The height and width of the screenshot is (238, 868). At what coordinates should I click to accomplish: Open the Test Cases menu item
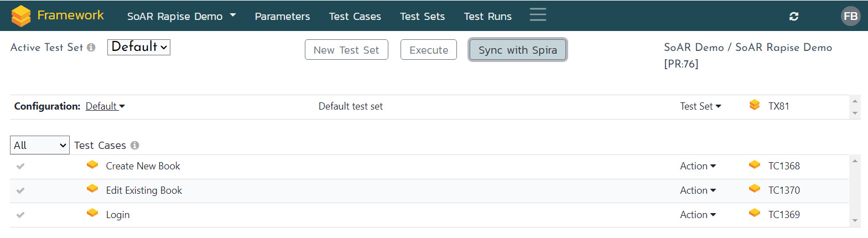pyautogui.click(x=355, y=17)
